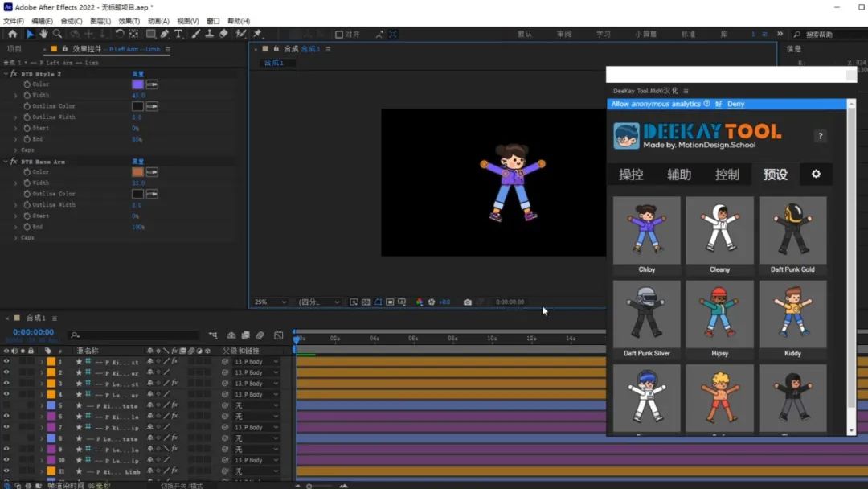Hide layer 9 with its eye icon
Screen dimensions: 868x489
(6, 449)
